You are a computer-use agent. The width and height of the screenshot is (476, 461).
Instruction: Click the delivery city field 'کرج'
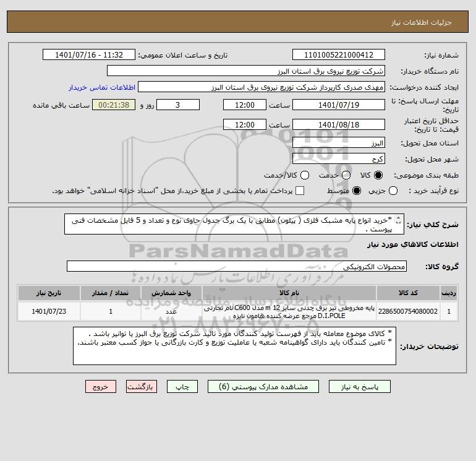[x=339, y=158]
